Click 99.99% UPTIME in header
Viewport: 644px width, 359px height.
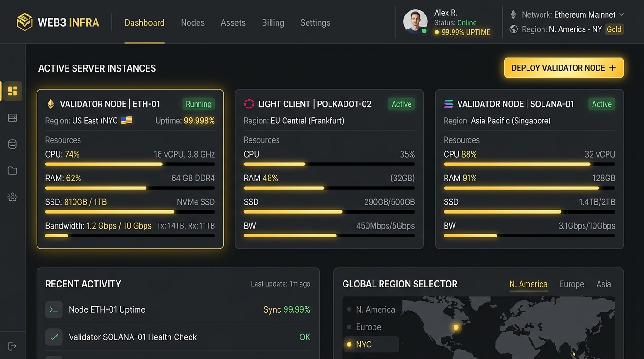[466, 32]
